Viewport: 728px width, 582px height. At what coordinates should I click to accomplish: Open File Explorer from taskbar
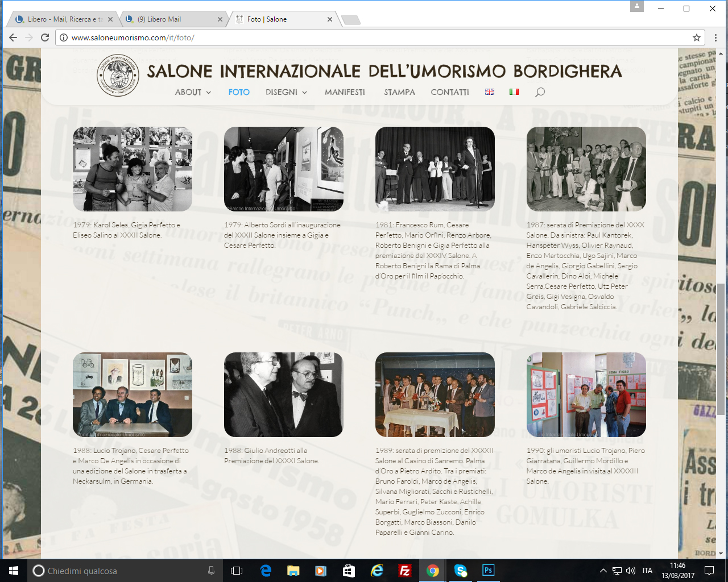click(293, 571)
